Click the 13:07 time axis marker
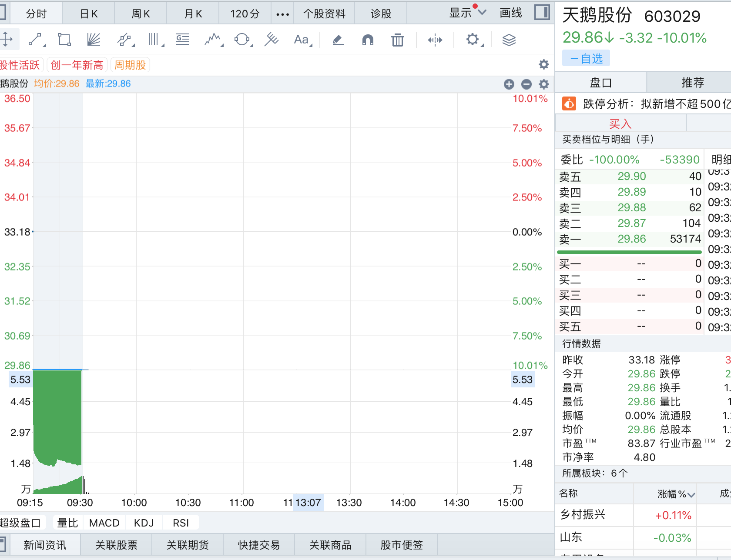Viewport: 731px width, 560px height. pyautogui.click(x=308, y=503)
